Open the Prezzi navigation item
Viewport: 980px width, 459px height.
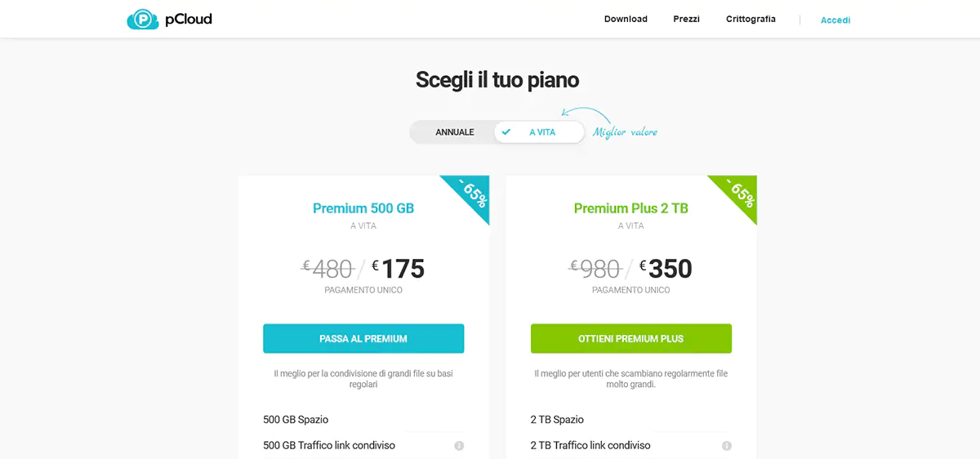(x=686, y=19)
